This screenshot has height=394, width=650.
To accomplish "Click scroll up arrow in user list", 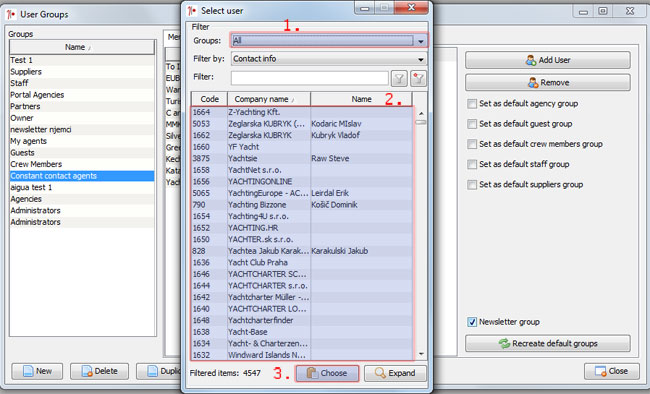I will tap(421, 113).
